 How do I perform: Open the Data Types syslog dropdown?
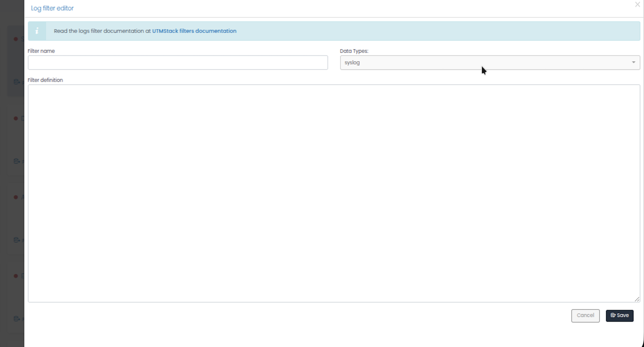coord(490,62)
